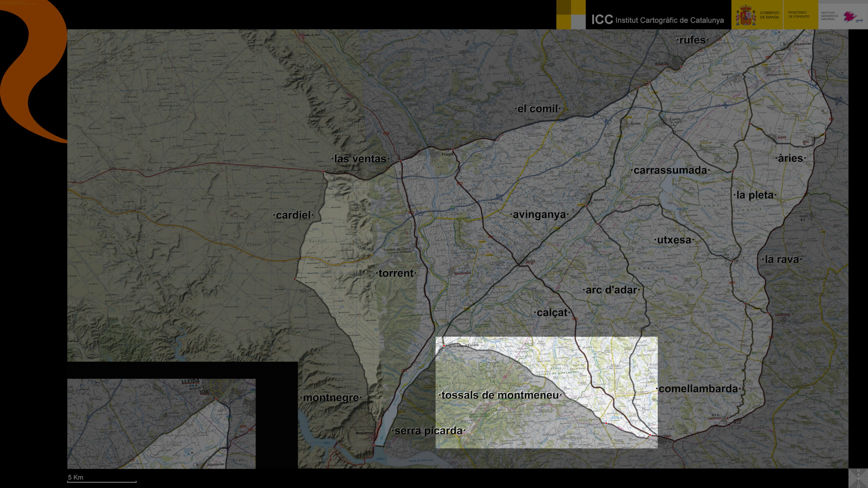Open the 'las ventas' area label

360,159
